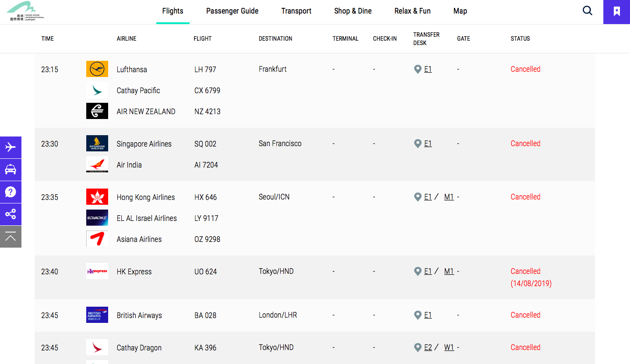Go to Shop & Dine menu

point(353,11)
